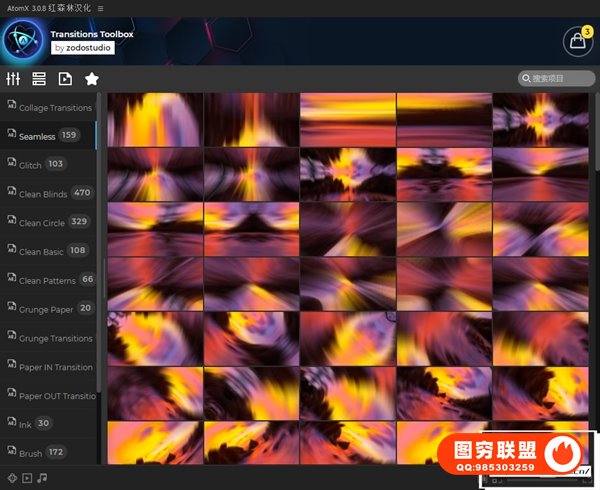The width and height of the screenshot is (600, 490).
Task: Show favorites with the star icon
Action: tap(91, 79)
